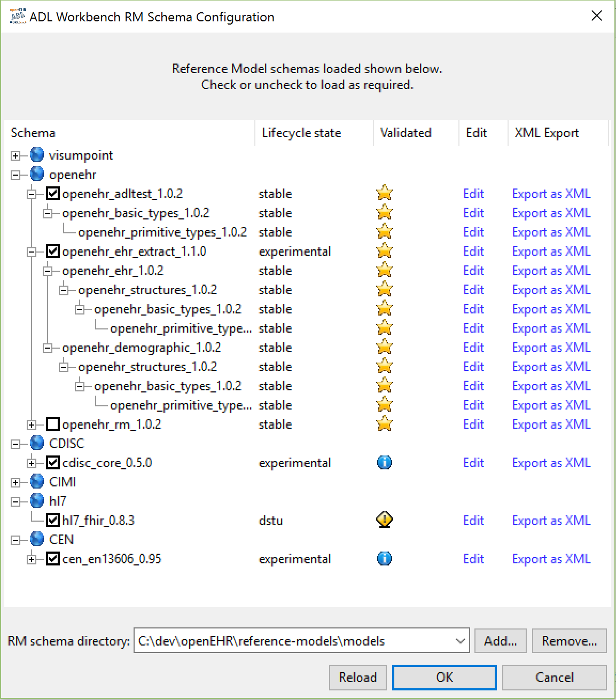Image resolution: width=616 pixels, height=700 pixels.
Task: Uncheck cdisc_core_0.5.0 schema
Action: click(53, 462)
